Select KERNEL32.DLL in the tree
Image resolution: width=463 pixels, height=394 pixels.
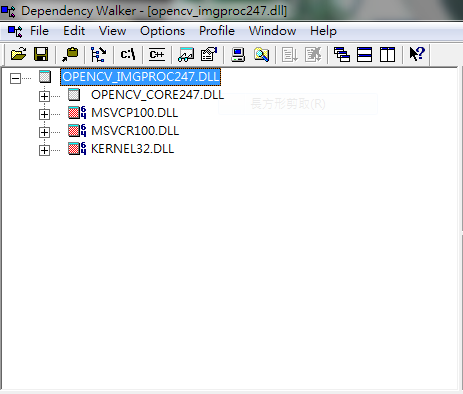[x=132, y=149]
